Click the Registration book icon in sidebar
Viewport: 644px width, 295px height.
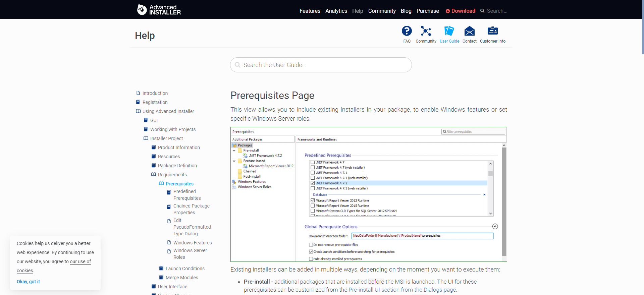click(x=138, y=102)
